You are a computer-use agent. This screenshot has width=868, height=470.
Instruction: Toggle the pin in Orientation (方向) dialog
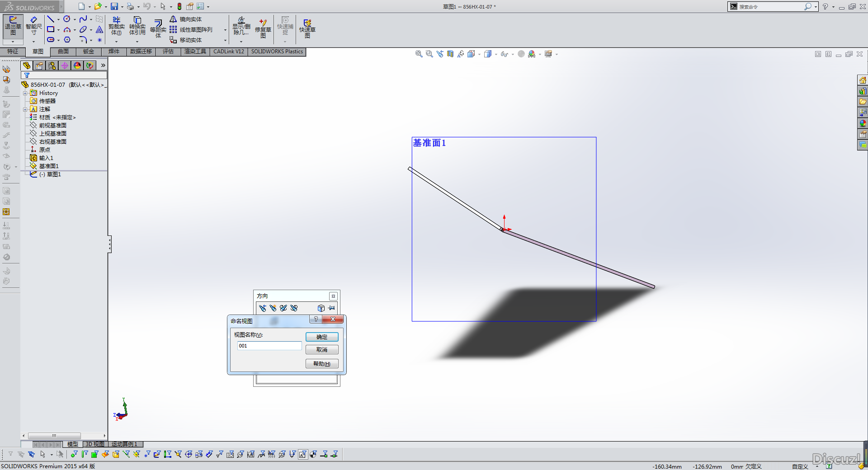(332, 308)
